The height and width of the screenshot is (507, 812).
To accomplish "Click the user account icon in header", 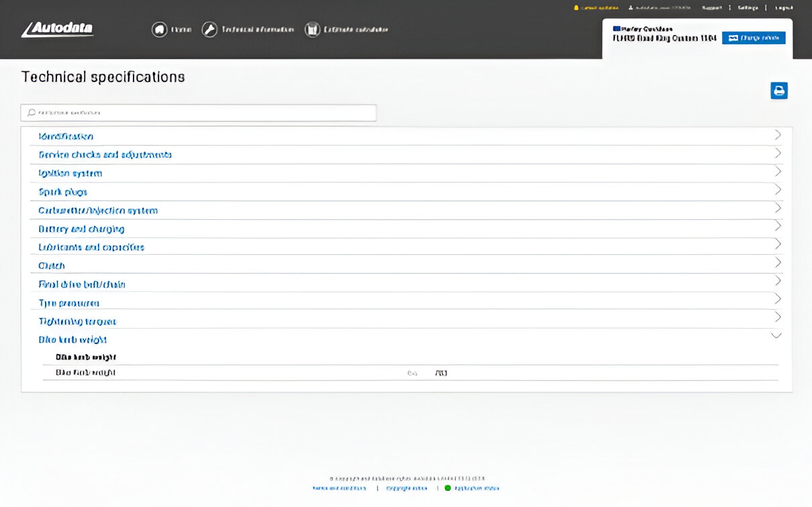I will pyautogui.click(x=631, y=8).
